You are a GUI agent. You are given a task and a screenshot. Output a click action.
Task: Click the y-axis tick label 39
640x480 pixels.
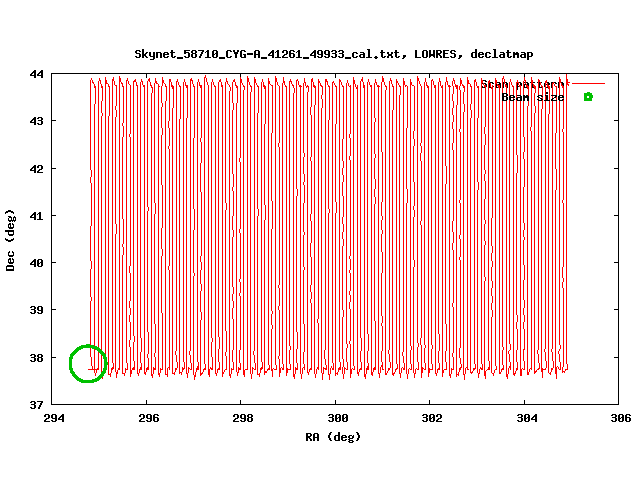click(x=36, y=310)
